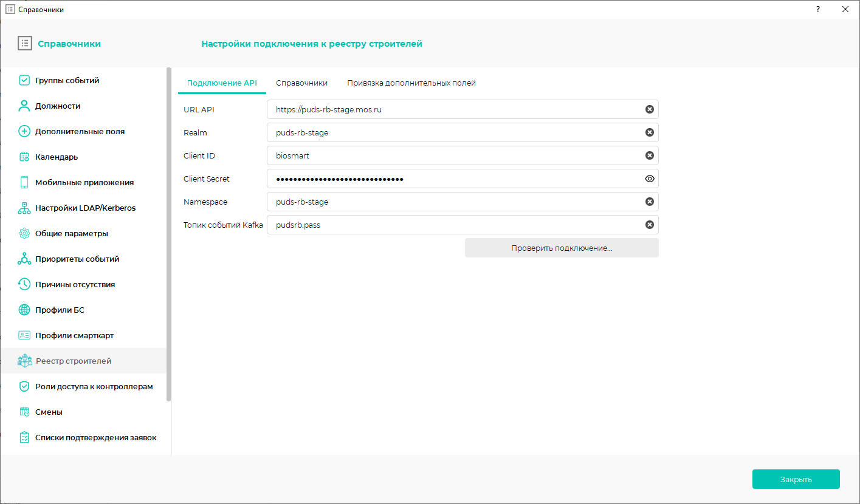Clear the URL API field
860x504 pixels.
[649, 109]
